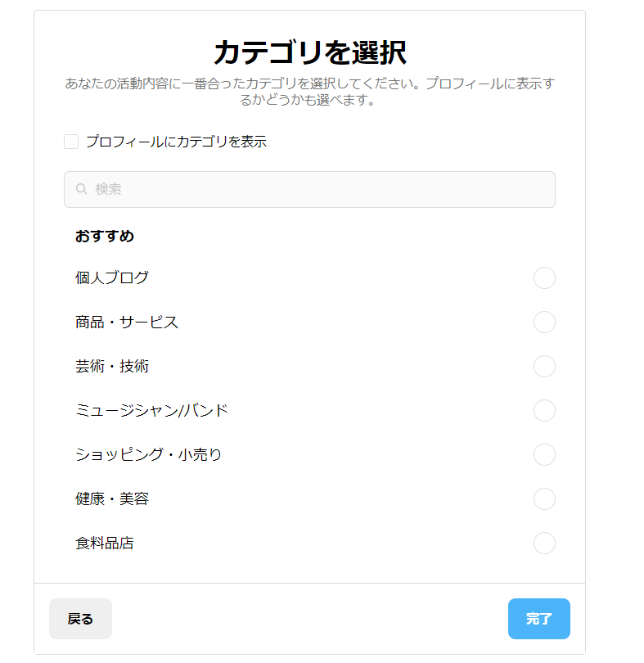Click the 商品・サービス category label
644x663 pixels.
click(127, 322)
